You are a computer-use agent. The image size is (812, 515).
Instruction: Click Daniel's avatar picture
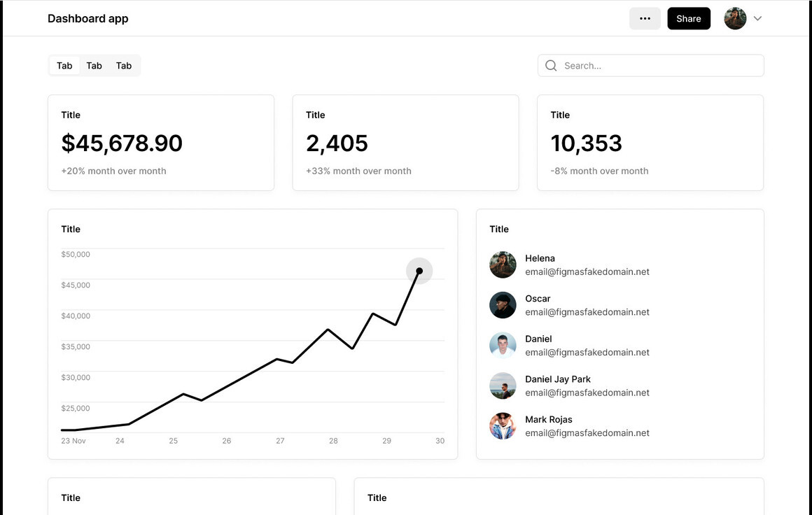pos(503,346)
